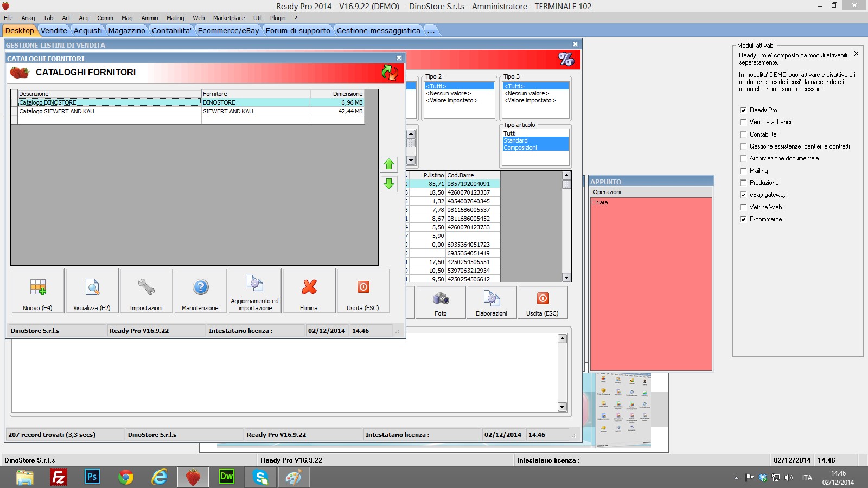
Task: Enable the Mailing module checkbox
Action: [743, 171]
